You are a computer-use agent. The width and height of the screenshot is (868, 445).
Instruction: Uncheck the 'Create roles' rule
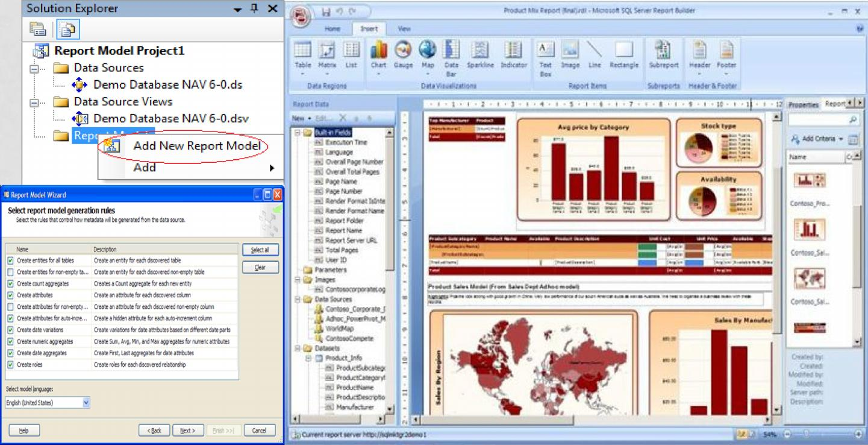click(11, 365)
